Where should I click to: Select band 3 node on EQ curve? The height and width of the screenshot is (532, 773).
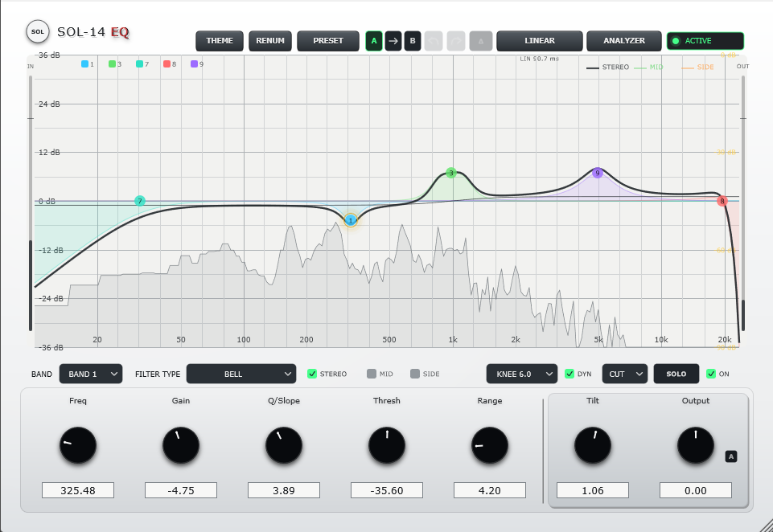(451, 173)
